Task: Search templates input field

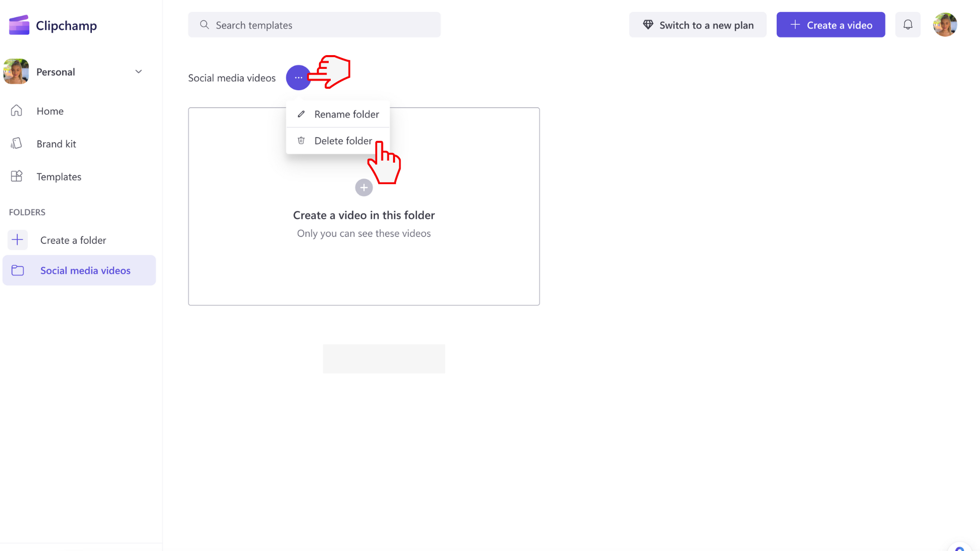Action: point(314,25)
